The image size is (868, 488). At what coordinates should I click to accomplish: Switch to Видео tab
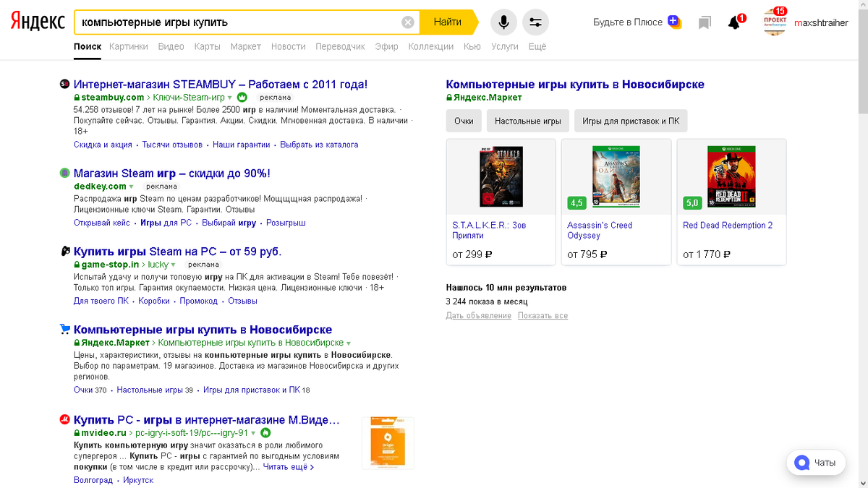(171, 46)
